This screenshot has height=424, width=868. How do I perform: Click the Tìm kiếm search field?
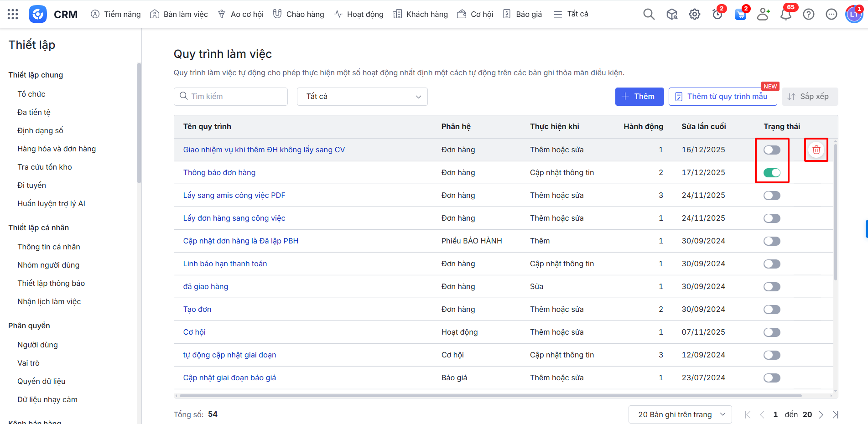click(231, 97)
